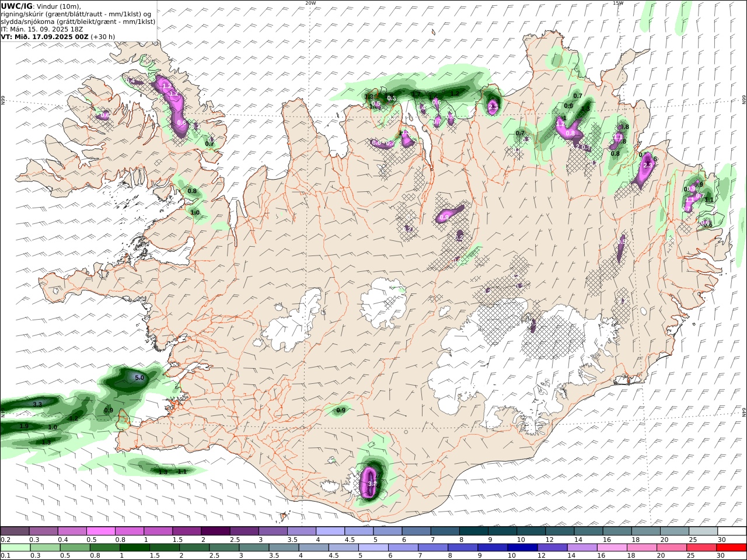Pick the pale grey 25 swatch, upper legend
Image resolution: width=747 pixels, height=560 pixels.
pyautogui.click(x=703, y=531)
